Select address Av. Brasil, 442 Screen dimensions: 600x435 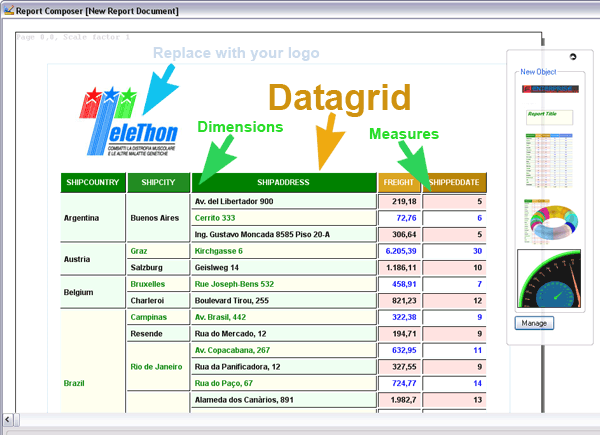coord(284,317)
